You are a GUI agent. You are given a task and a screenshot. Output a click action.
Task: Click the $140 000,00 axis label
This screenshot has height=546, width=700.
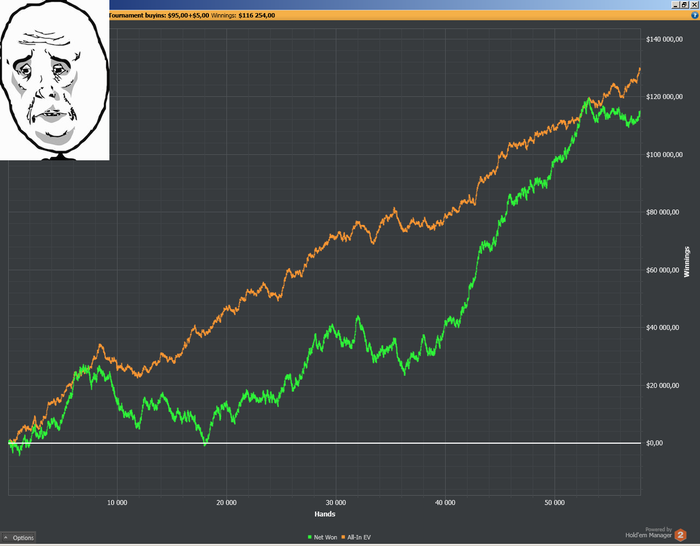click(x=664, y=39)
